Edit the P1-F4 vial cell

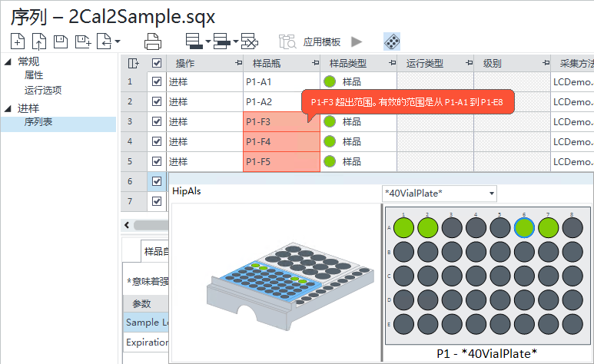281,141
